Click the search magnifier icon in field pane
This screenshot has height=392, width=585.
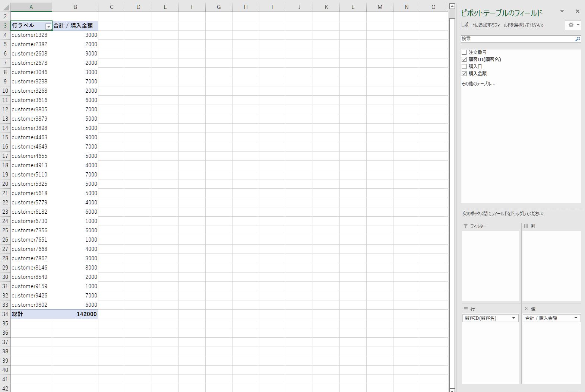[578, 39]
